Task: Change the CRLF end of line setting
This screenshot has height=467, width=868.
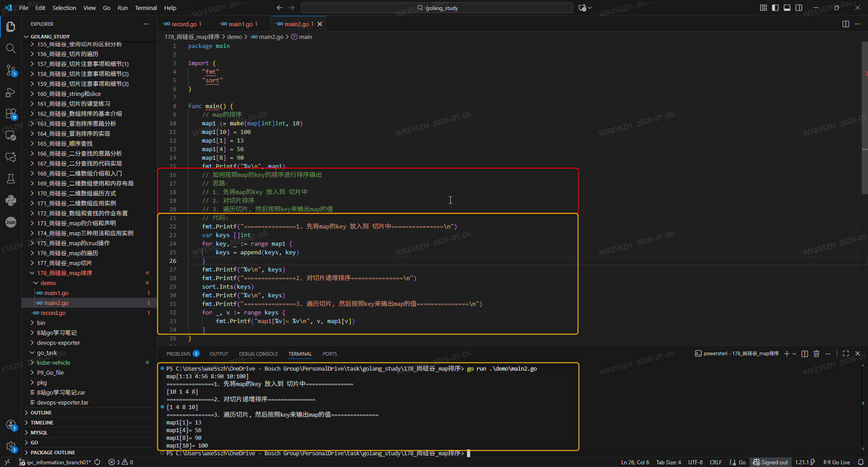Action: pyautogui.click(x=716, y=462)
